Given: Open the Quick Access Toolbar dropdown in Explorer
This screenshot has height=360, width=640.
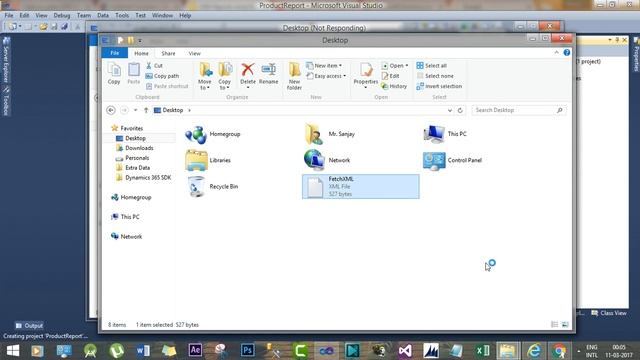Looking at the screenshot, I should pos(140,40).
